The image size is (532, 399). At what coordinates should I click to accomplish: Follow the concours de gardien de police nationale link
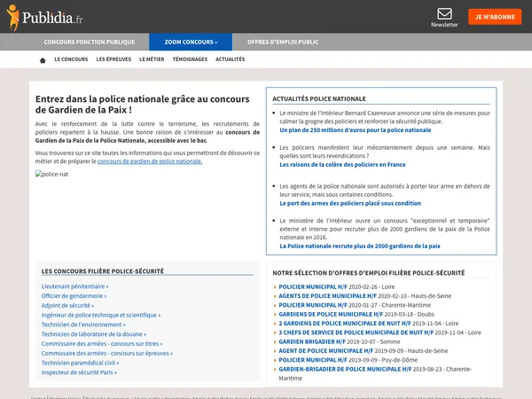[x=150, y=161]
